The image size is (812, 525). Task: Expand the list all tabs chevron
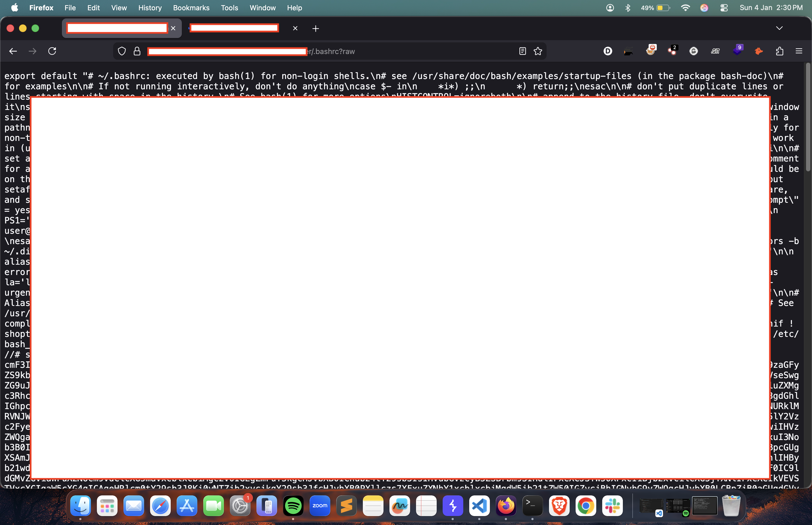[779, 28]
